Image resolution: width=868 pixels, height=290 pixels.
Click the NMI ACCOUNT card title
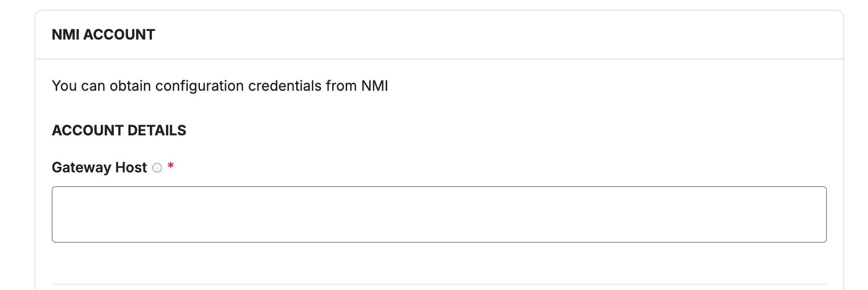point(103,34)
